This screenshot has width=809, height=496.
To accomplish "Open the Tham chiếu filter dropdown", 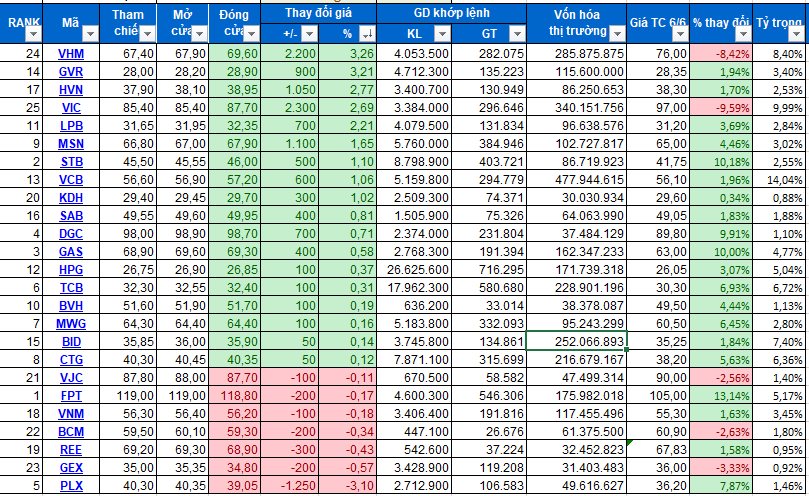I will pyautogui.click(x=147, y=34).
